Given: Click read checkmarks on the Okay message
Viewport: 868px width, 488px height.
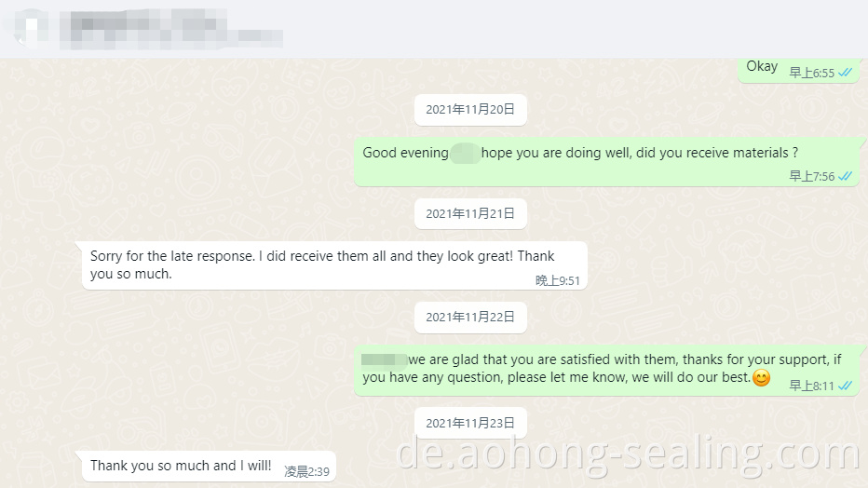Looking at the screenshot, I should [846, 73].
